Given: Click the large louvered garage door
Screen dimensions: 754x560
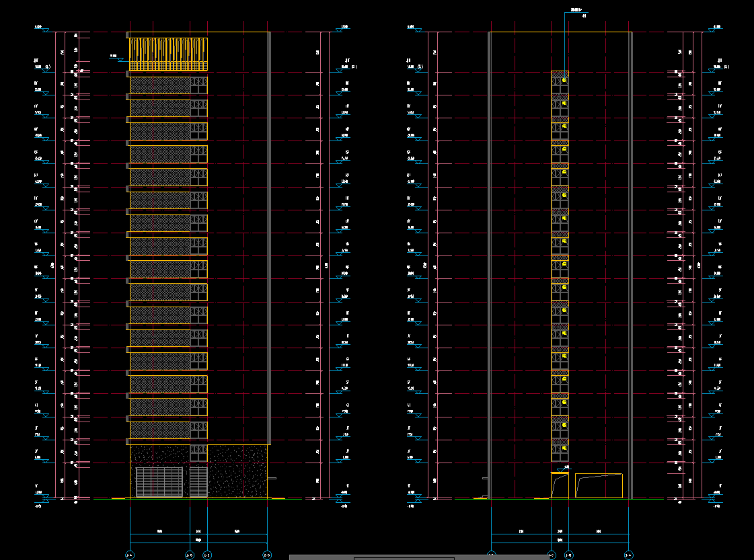Looking at the screenshot, I should coord(159,482).
